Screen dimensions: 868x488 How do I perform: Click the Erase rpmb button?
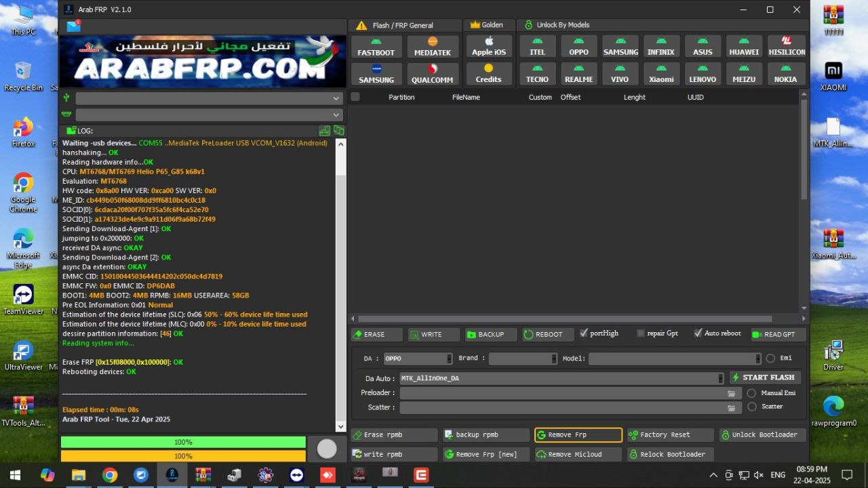[394, 434]
